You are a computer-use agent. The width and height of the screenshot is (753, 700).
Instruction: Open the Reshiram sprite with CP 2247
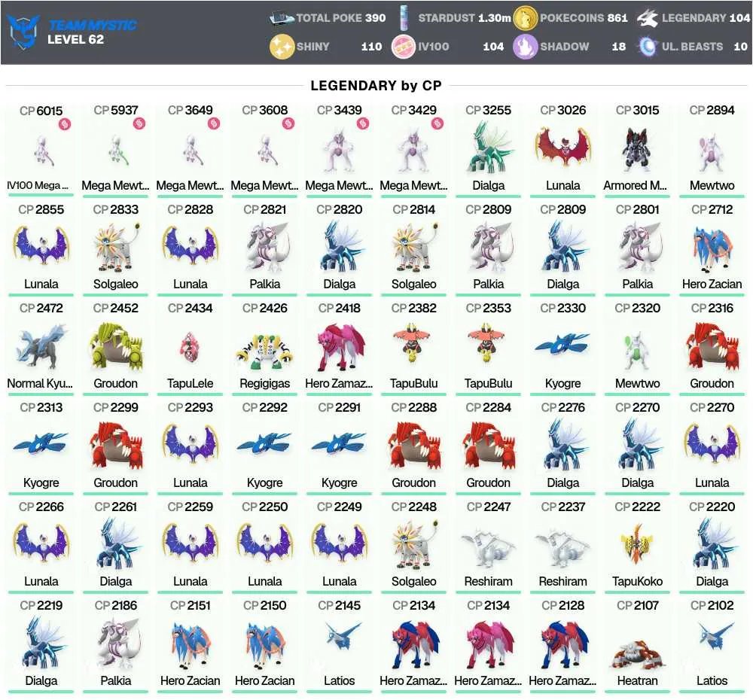coord(489,547)
